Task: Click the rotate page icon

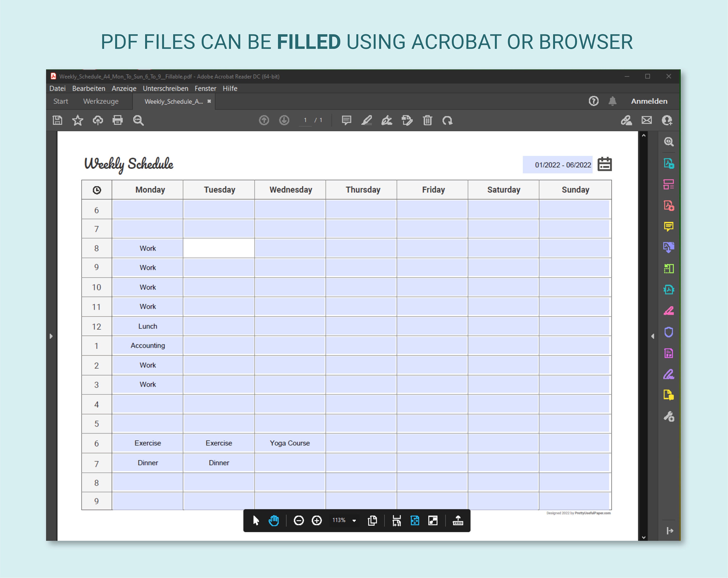Action: tap(447, 120)
